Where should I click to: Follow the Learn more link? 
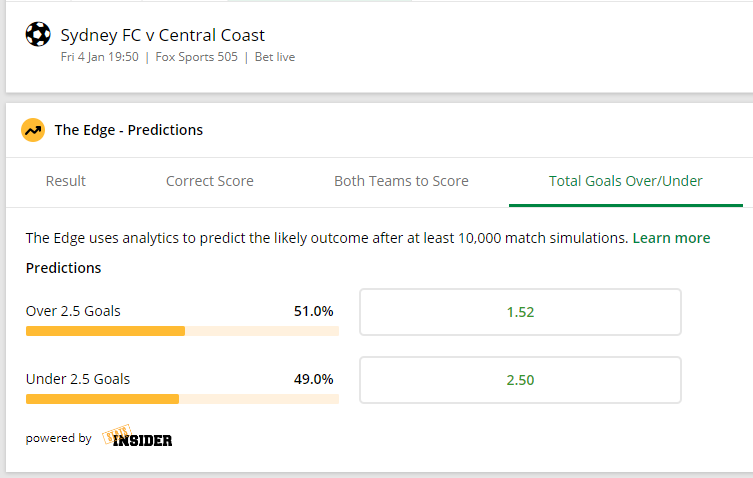coord(671,238)
